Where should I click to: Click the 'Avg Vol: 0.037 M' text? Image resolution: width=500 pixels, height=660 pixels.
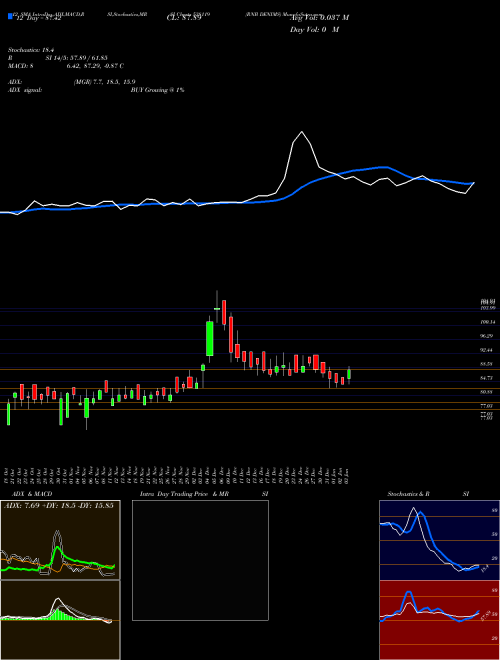click(x=319, y=18)
